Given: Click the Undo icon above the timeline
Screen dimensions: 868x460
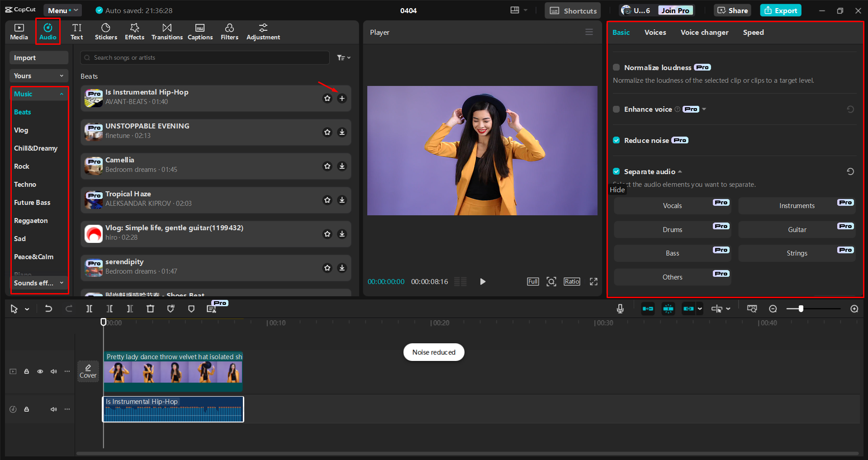Looking at the screenshot, I should pyautogui.click(x=48, y=308).
